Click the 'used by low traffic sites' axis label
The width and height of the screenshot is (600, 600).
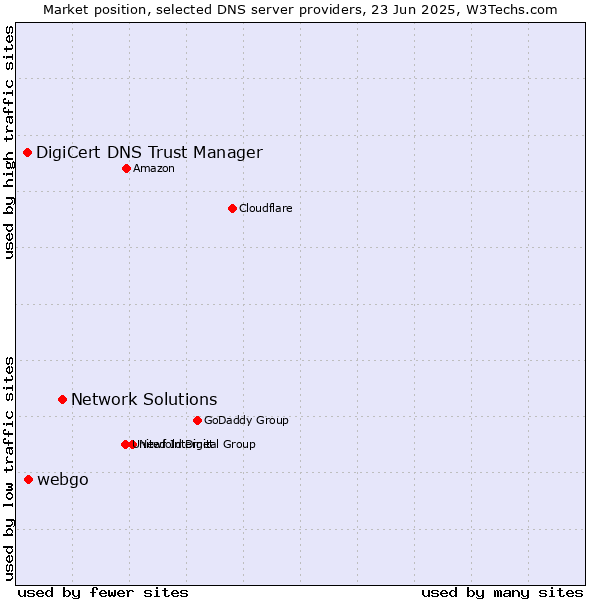click(x=8, y=469)
